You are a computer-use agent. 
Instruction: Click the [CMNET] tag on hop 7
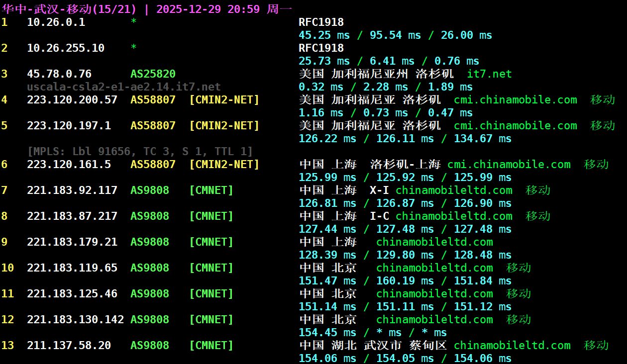[x=211, y=190]
